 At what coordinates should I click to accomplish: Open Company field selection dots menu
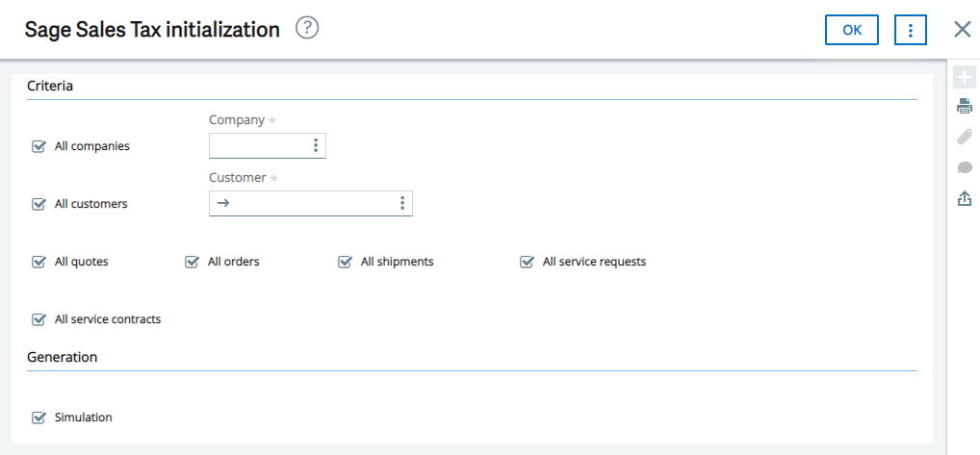pos(316,146)
